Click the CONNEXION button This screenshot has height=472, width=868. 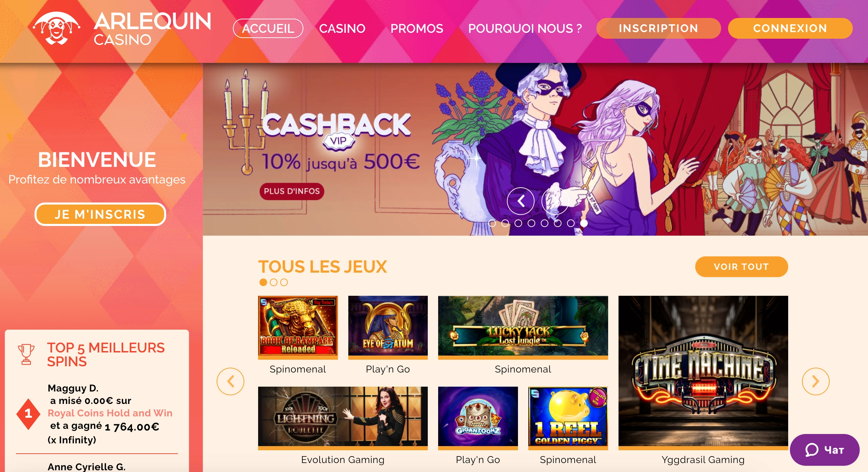790,28
